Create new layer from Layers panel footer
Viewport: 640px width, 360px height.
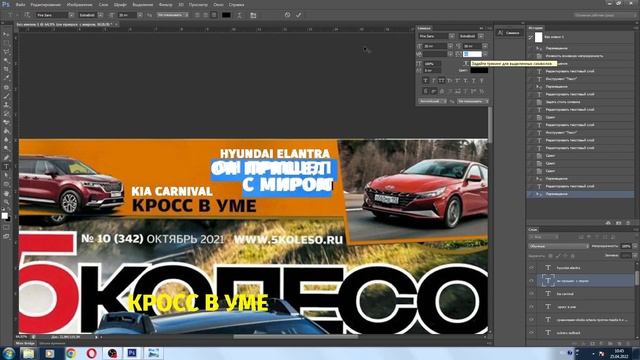pos(620,344)
